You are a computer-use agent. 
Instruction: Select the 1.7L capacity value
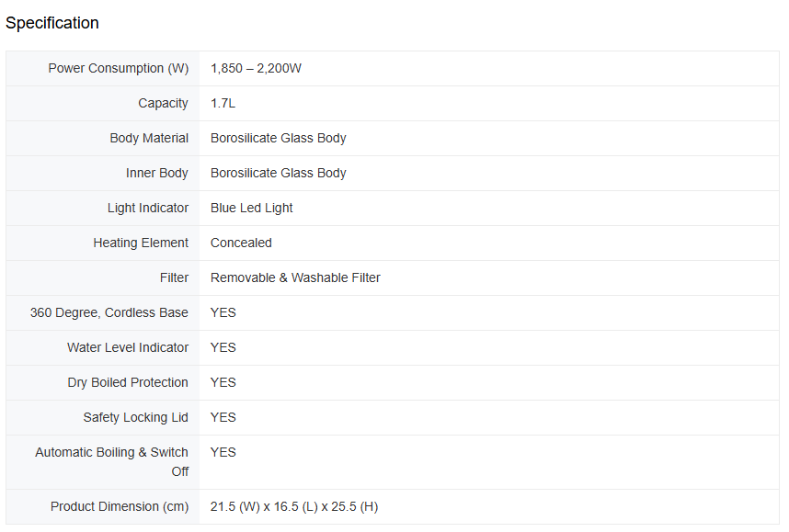click(x=223, y=103)
